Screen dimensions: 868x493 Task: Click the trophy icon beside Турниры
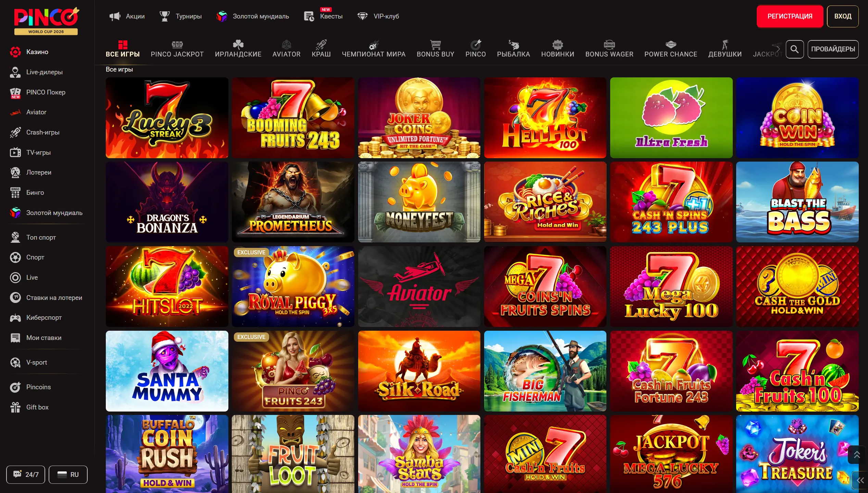[165, 16]
